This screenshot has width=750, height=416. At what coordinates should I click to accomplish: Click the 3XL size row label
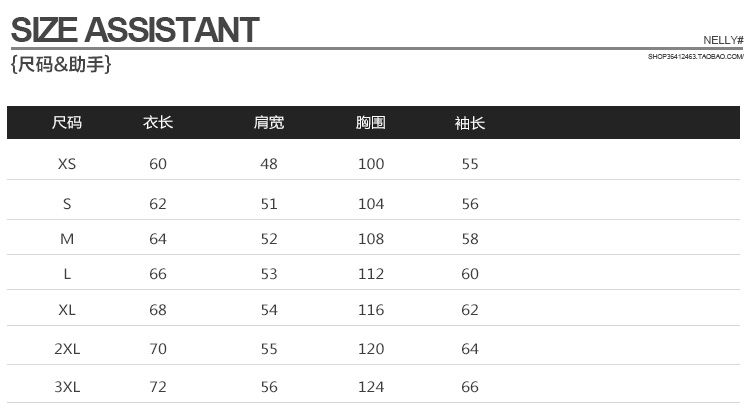pyautogui.click(x=67, y=387)
